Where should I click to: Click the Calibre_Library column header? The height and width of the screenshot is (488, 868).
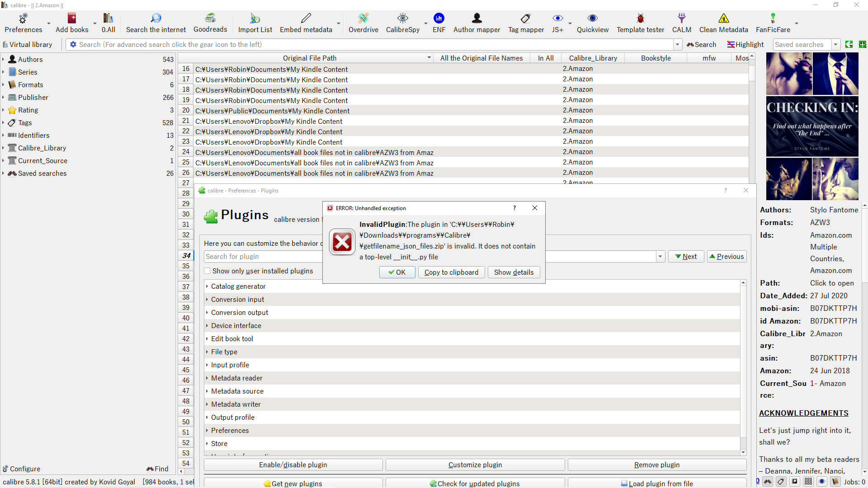click(x=593, y=58)
